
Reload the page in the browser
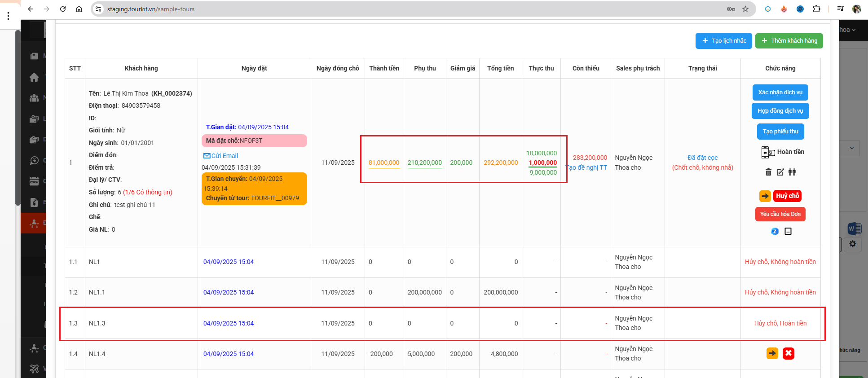[63, 9]
